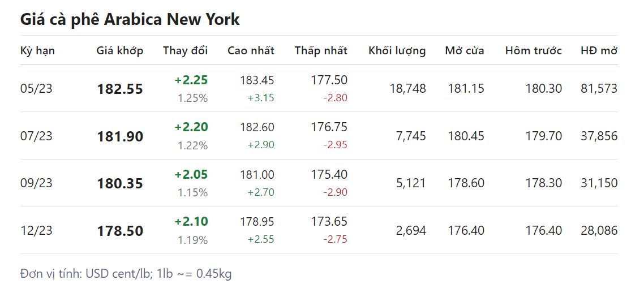
Task: Click the 'Giá khớp' column header
Action: [119, 50]
